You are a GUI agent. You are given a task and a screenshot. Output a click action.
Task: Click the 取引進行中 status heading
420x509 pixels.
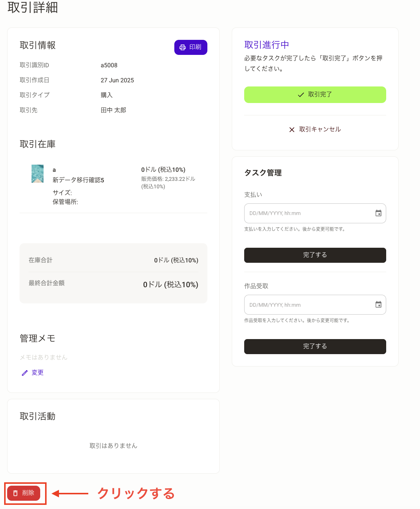(x=267, y=45)
